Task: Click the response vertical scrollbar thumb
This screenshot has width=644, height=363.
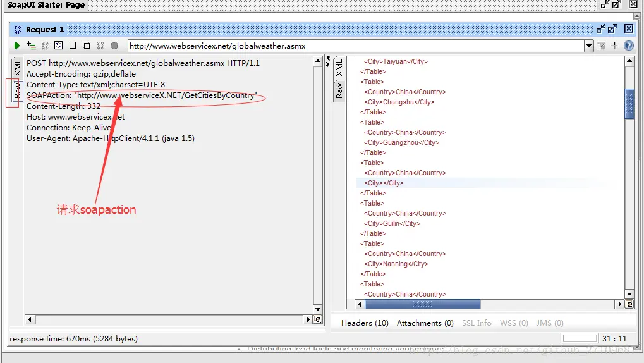Action: click(629, 104)
